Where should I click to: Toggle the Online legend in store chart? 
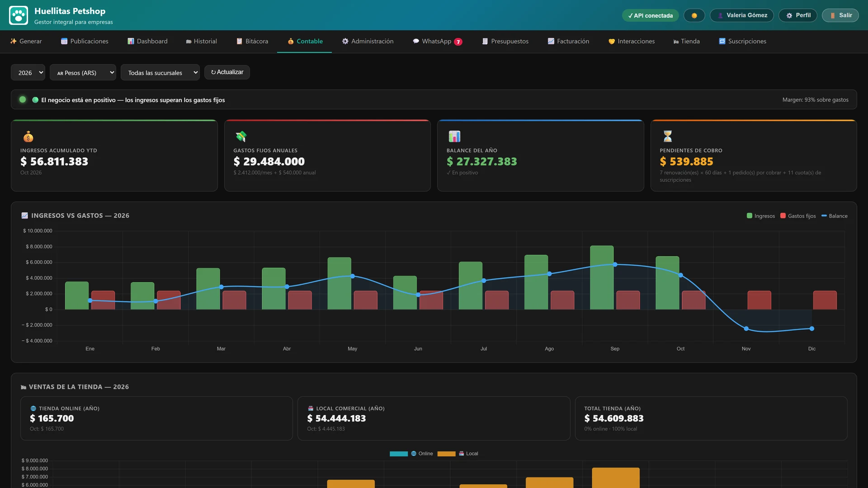[411, 454]
